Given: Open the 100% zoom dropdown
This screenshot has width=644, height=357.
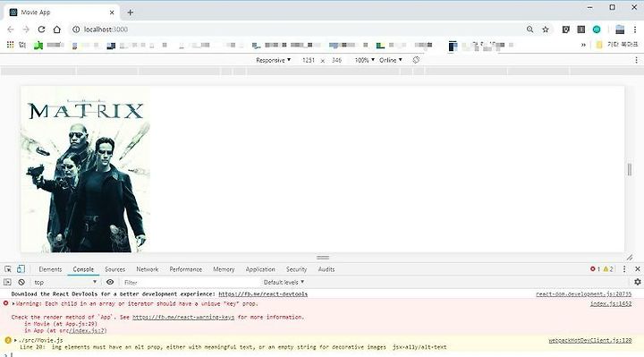Looking at the screenshot, I should (365, 60).
